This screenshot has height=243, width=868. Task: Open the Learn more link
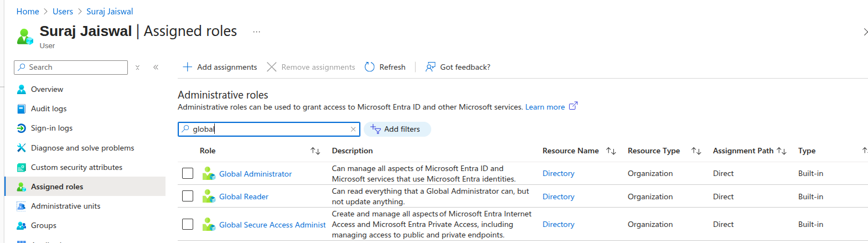tap(545, 107)
